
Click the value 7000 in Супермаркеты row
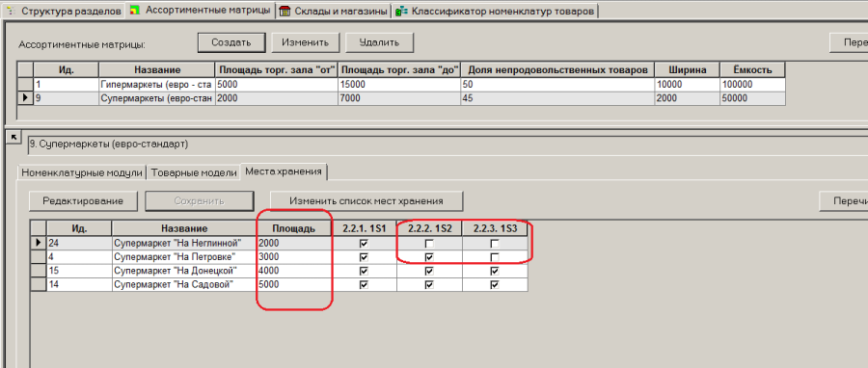(x=398, y=98)
